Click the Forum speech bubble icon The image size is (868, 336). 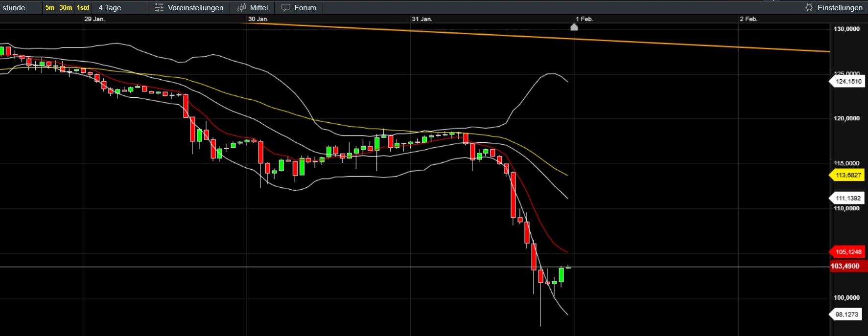pos(286,8)
